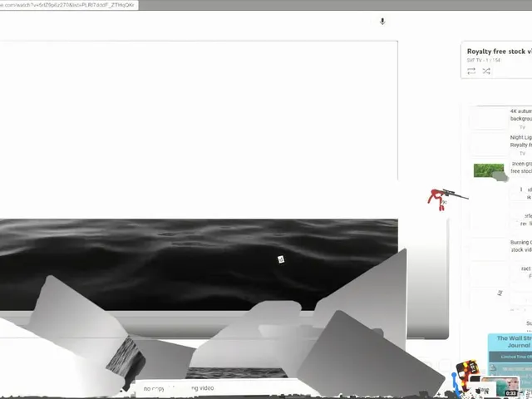
Task: Toggle playlist shuffle icon
Action: (x=486, y=71)
